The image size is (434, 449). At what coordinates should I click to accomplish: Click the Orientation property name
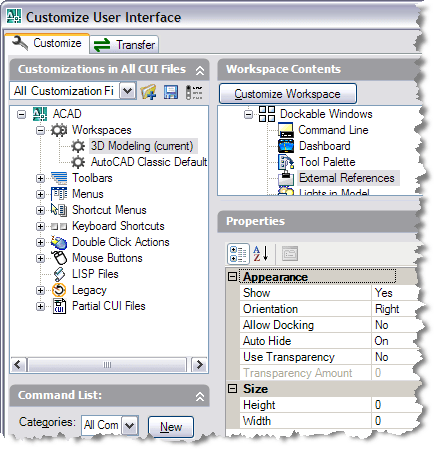click(x=270, y=309)
